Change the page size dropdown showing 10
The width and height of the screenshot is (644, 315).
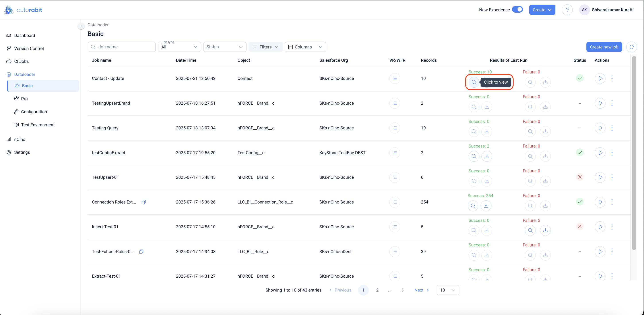tap(448, 290)
